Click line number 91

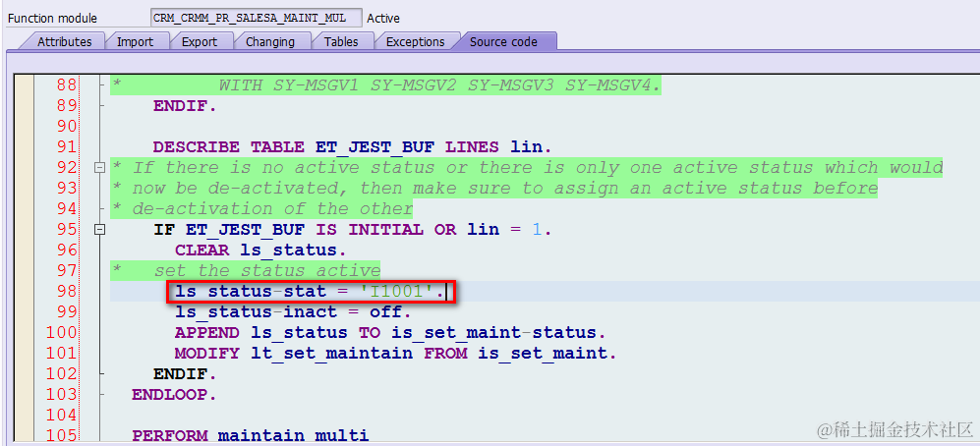[67, 146]
